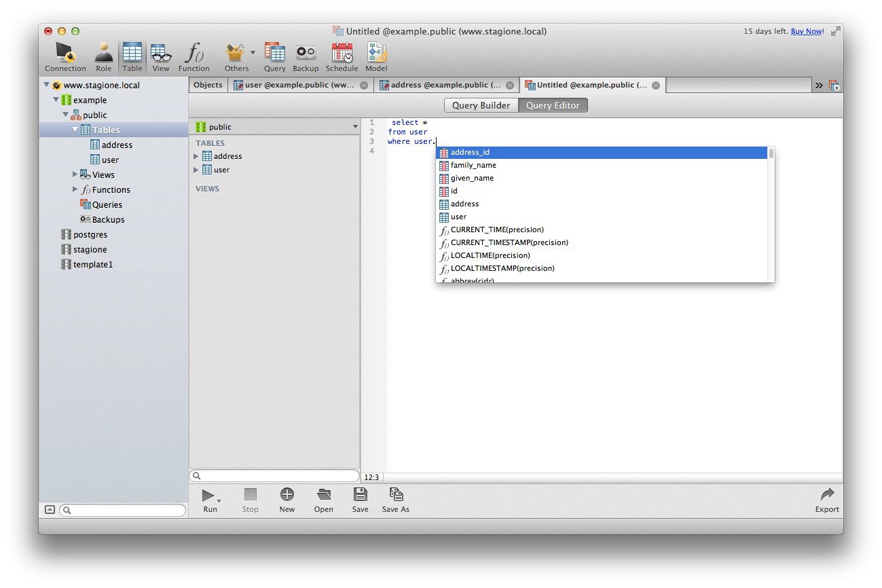882x588 pixels.
Task: Choose id from autocomplete list
Action: pyautogui.click(x=602, y=191)
